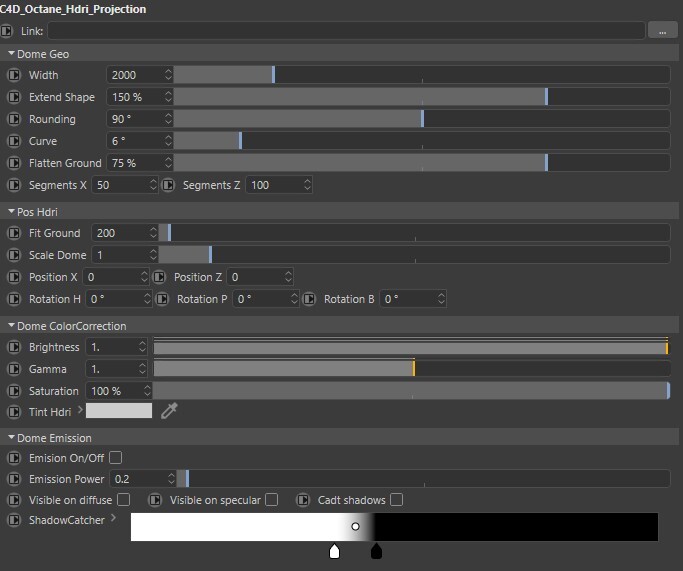This screenshot has width=683, height=571.
Task: Click the keyframe icon next to Position X
Action: click(x=14, y=277)
